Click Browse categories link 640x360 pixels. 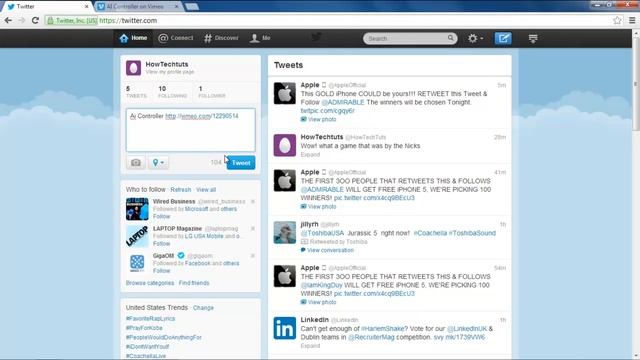[150, 283]
